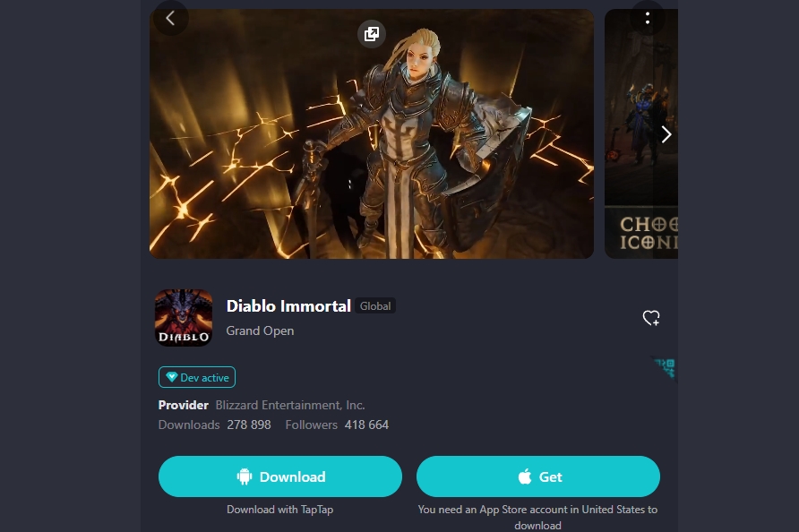
Task: Click the Diablo game app icon
Action: (184, 318)
